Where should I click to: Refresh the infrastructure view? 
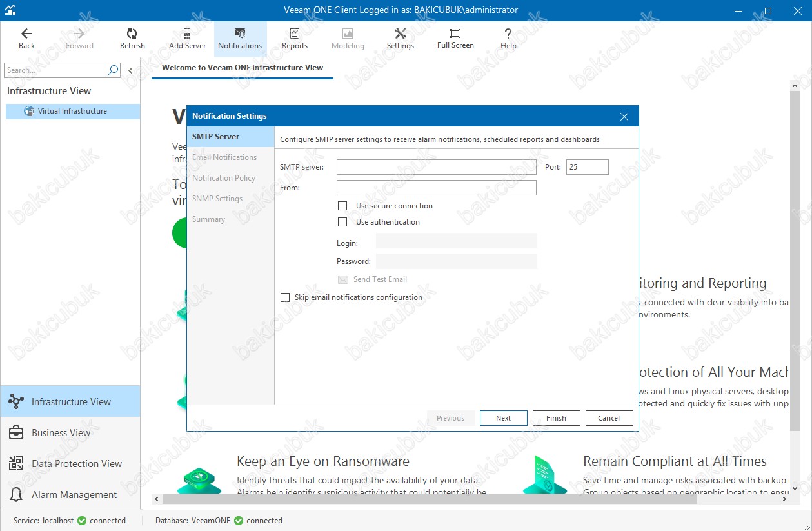[132, 39]
